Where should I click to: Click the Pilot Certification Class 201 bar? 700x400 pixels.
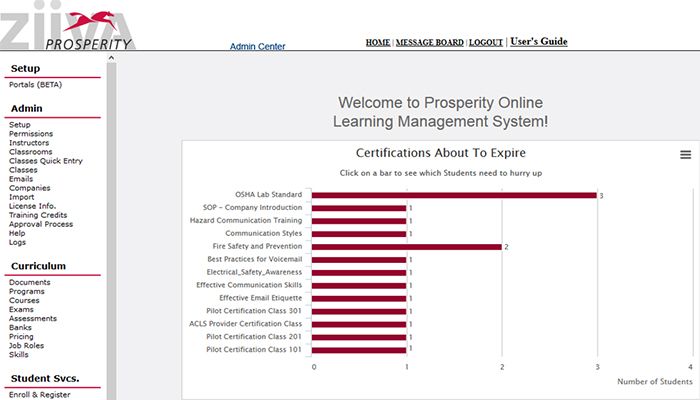tap(359, 338)
